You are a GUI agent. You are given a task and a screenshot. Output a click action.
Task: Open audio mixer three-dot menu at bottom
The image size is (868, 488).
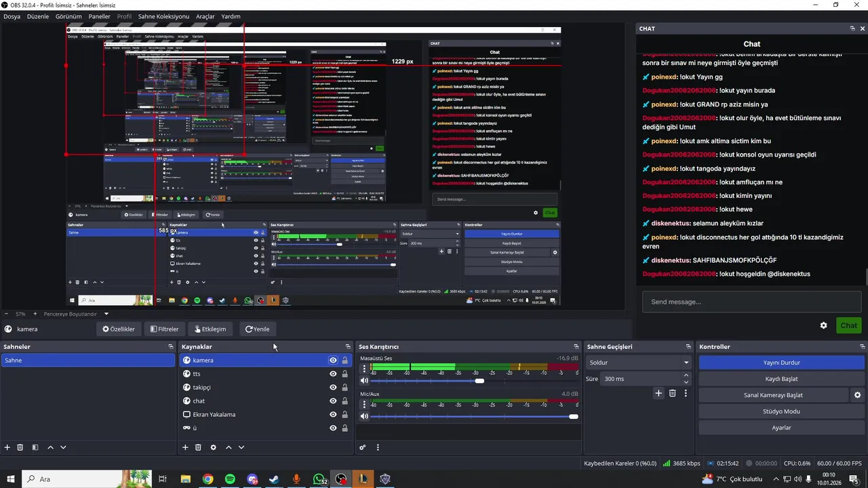pos(378,447)
